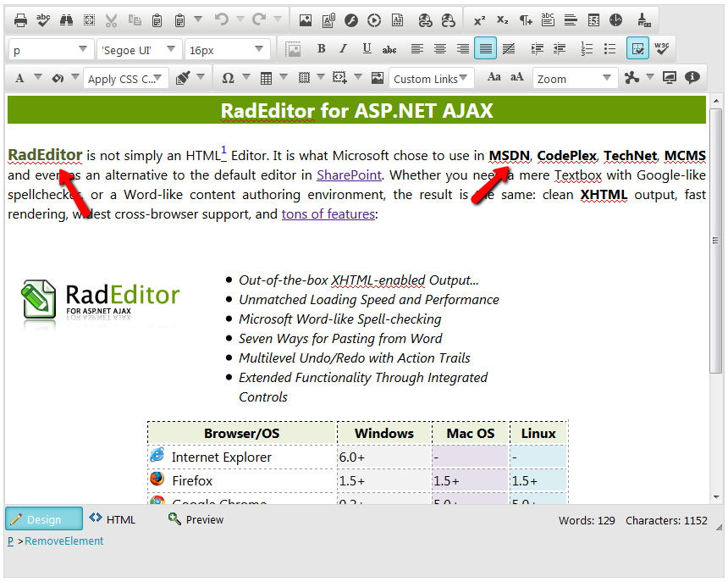Click the vertical scrollbar thumb

pos(715,240)
